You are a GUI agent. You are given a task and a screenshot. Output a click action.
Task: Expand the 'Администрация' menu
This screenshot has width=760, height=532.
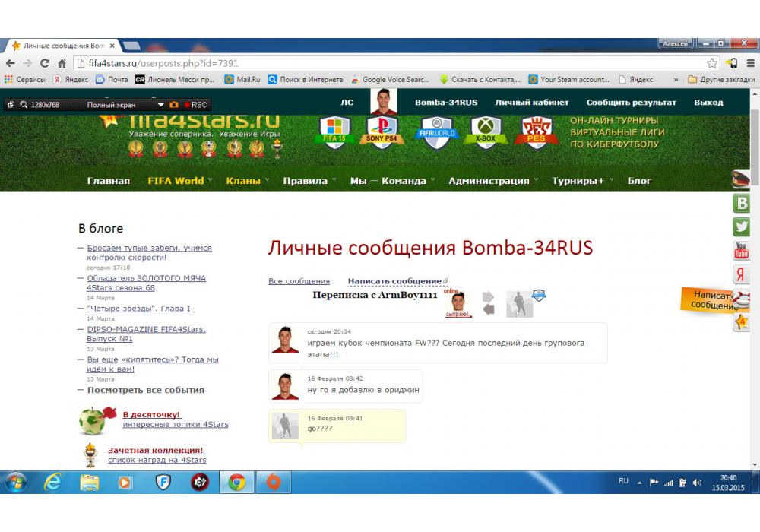tap(489, 181)
